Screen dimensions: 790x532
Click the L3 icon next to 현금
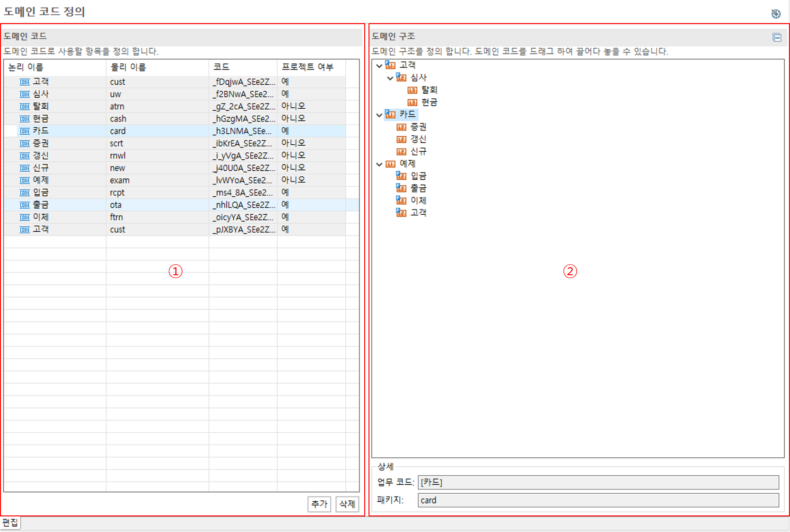pyautogui.click(x=413, y=102)
